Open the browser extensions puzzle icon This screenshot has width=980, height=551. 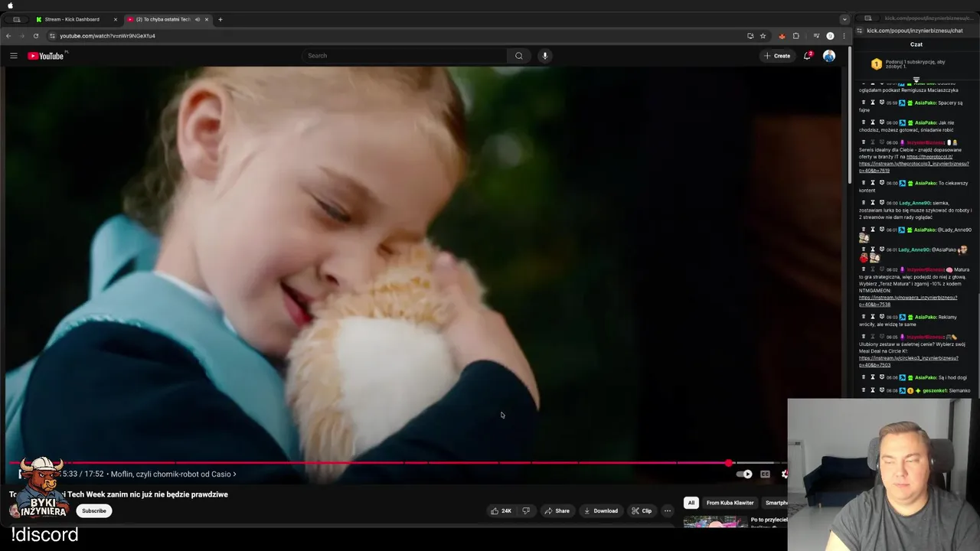[x=796, y=36]
